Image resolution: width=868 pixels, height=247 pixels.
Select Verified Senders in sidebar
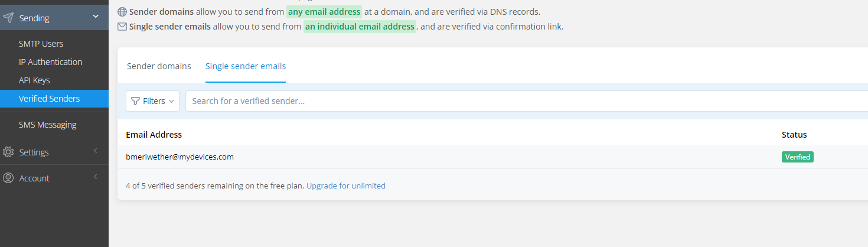pyautogui.click(x=49, y=99)
